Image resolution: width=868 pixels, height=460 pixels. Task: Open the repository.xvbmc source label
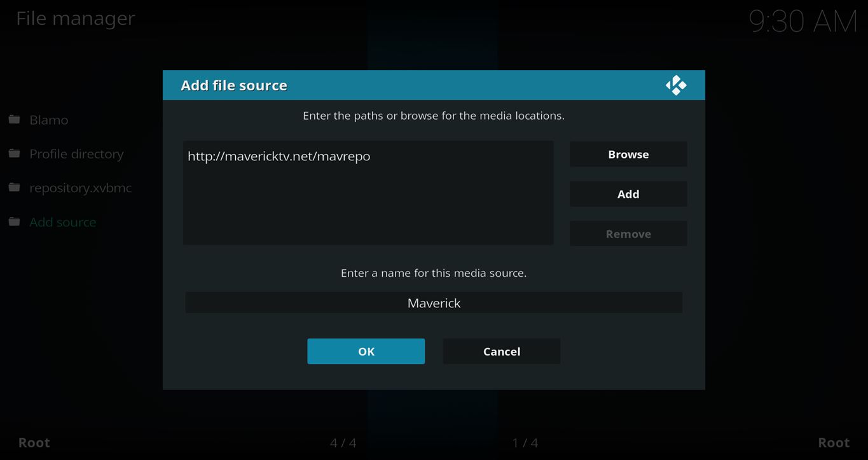(x=81, y=188)
